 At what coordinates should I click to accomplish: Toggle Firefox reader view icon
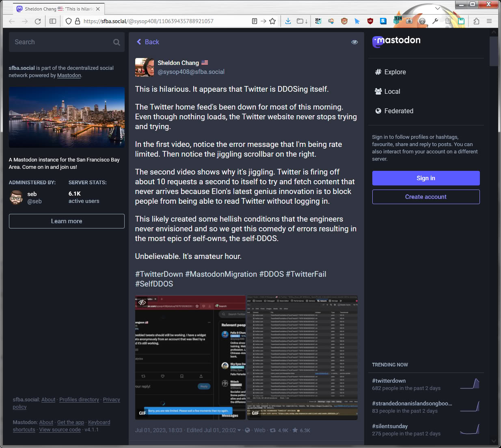pos(254,21)
